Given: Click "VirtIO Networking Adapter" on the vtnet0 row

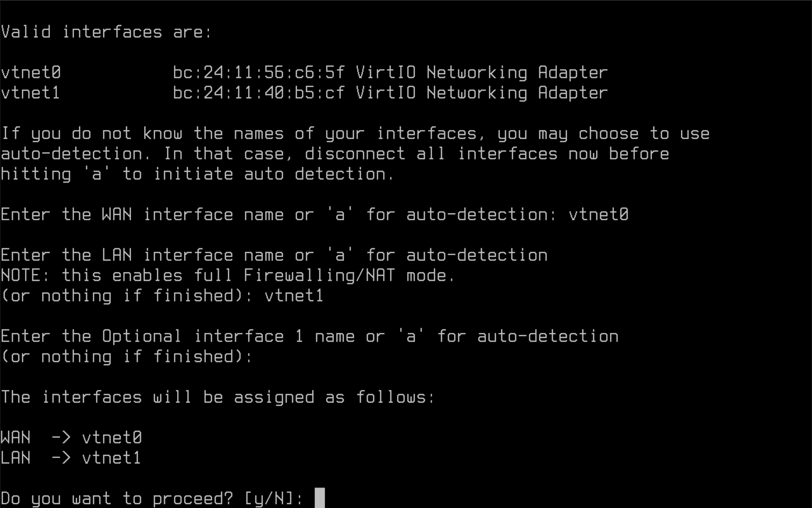Looking at the screenshot, I should point(481,73).
